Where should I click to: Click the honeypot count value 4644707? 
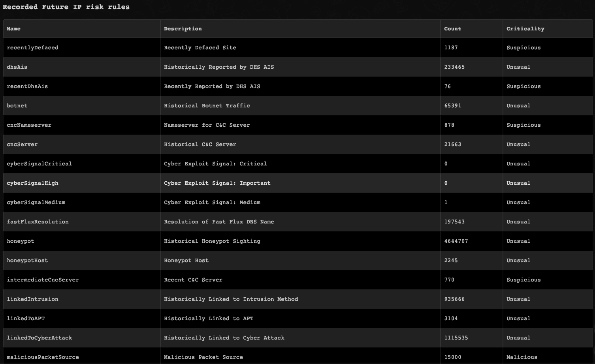click(x=456, y=241)
